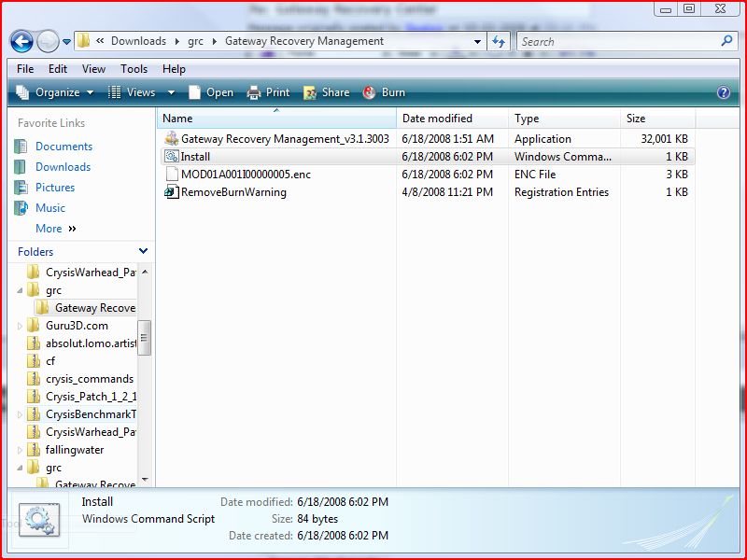Click the 6/18/2008 1:51 AM date cell

[x=448, y=139]
